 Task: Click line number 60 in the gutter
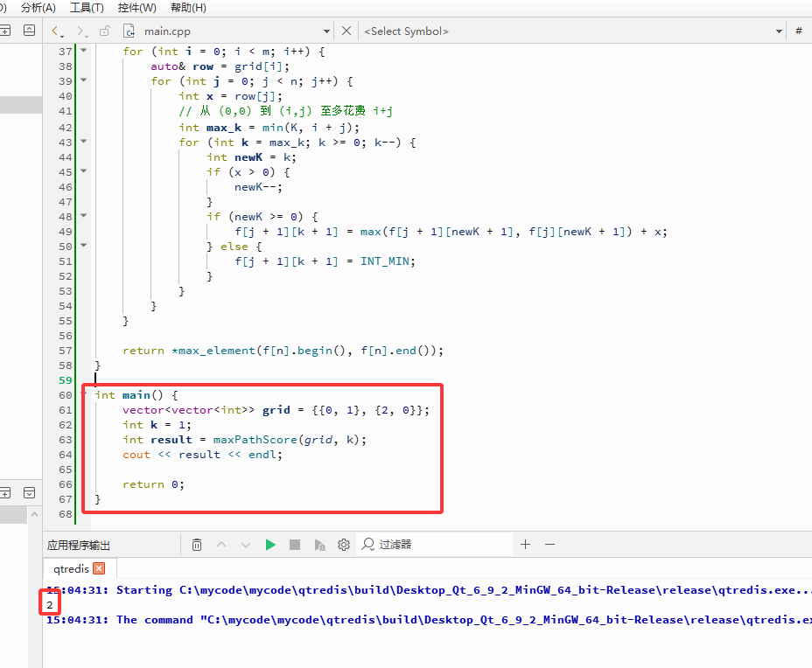tap(66, 395)
